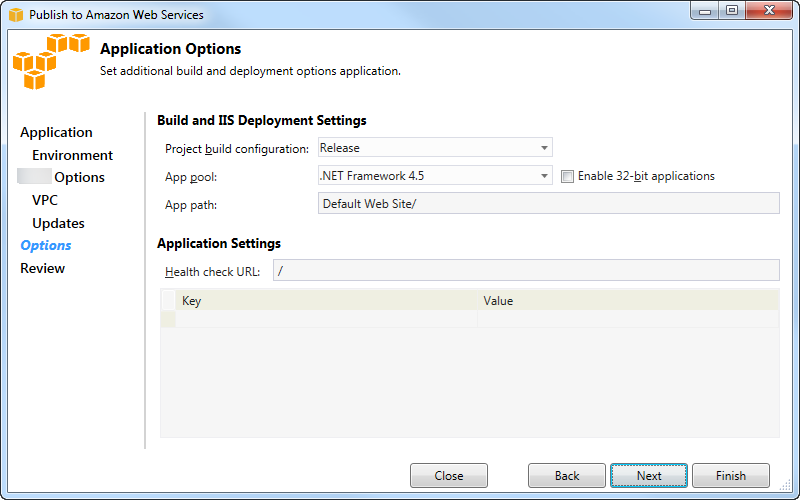Click the empty Key cell in grid
800x500 pixels.
coord(326,319)
